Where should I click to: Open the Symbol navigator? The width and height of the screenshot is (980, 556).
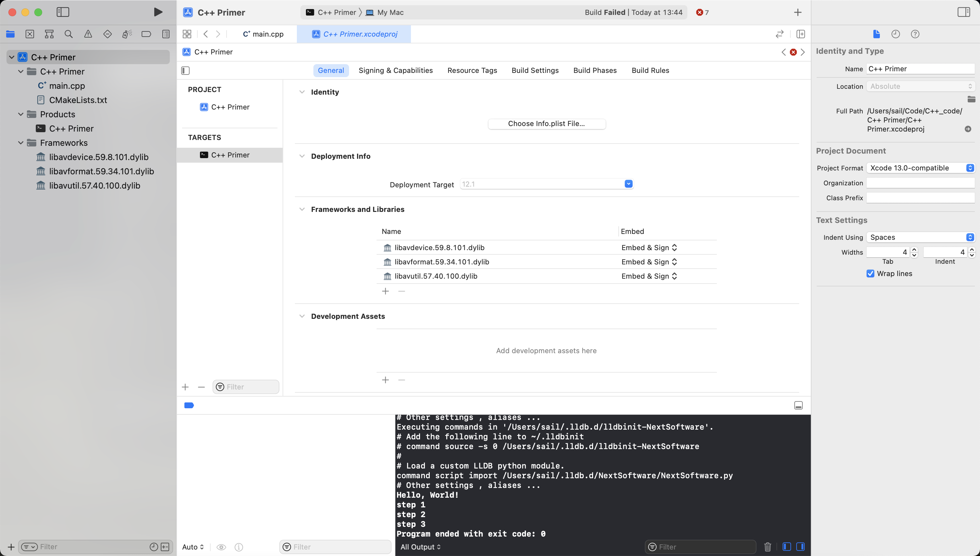pyautogui.click(x=49, y=34)
